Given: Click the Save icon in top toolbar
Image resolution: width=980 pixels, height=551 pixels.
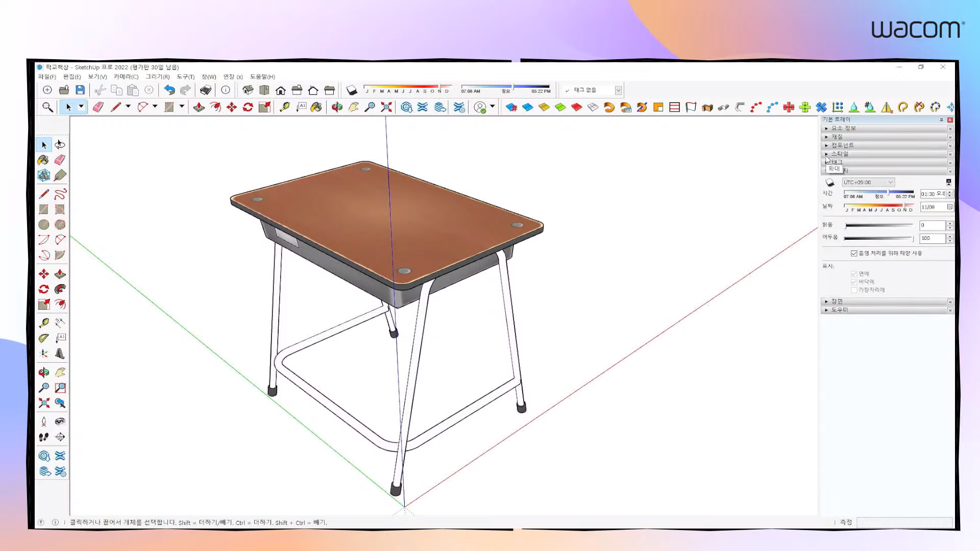Looking at the screenshot, I should pos(80,90).
